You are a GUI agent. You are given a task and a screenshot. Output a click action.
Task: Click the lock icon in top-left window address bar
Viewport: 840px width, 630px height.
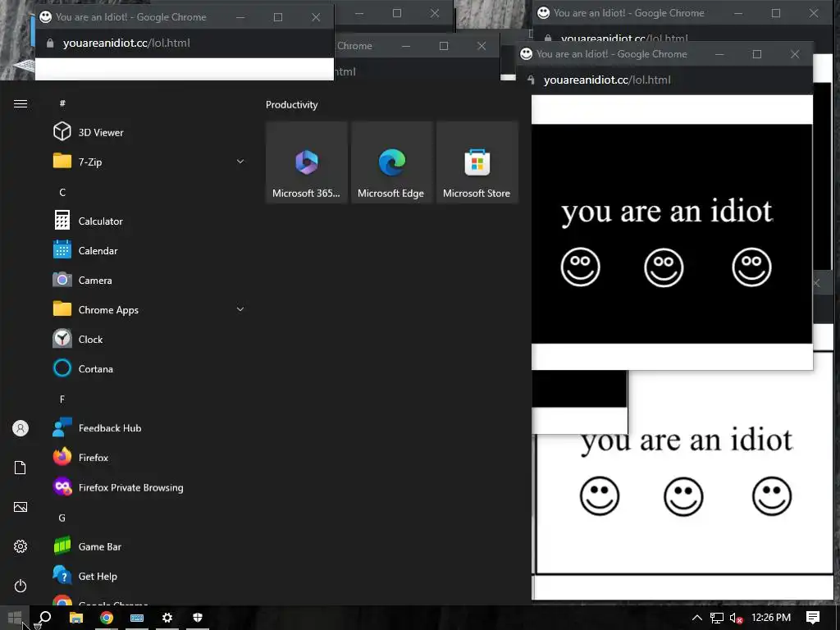coord(50,43)
